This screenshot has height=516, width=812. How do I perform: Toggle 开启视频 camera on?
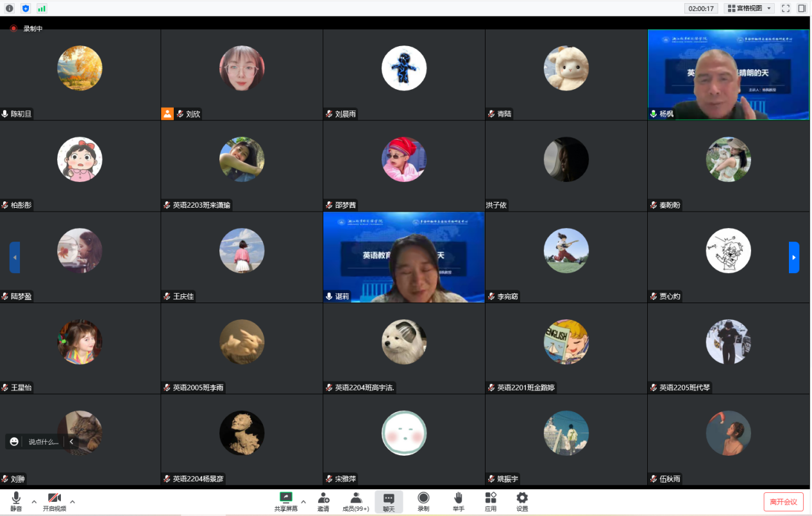click(x=55, y=501)
